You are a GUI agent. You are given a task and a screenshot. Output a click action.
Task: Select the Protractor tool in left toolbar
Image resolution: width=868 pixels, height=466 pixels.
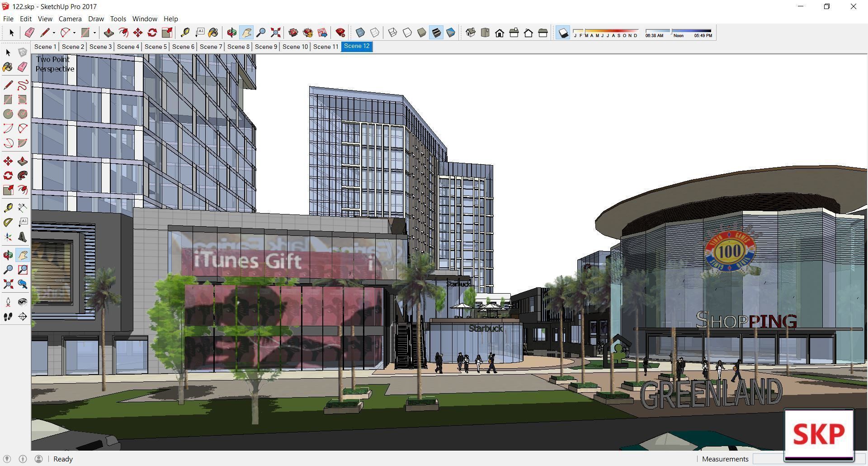tap(8, 222)
